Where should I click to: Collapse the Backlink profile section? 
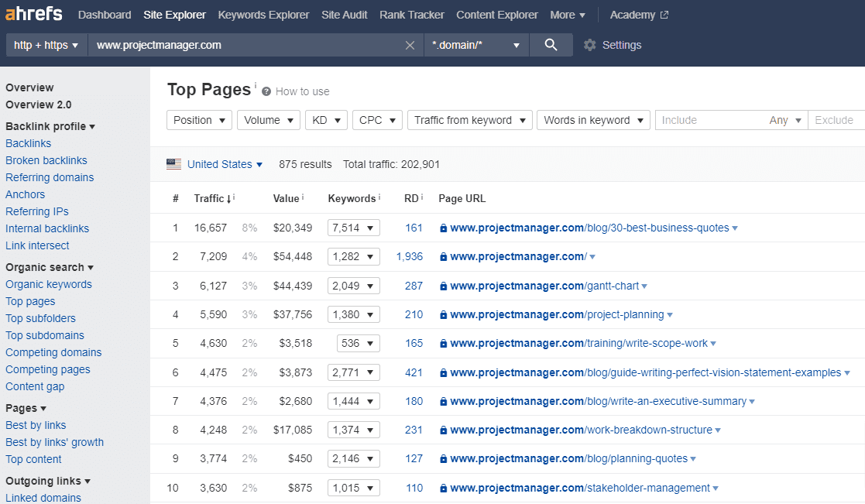coord(50,126)
